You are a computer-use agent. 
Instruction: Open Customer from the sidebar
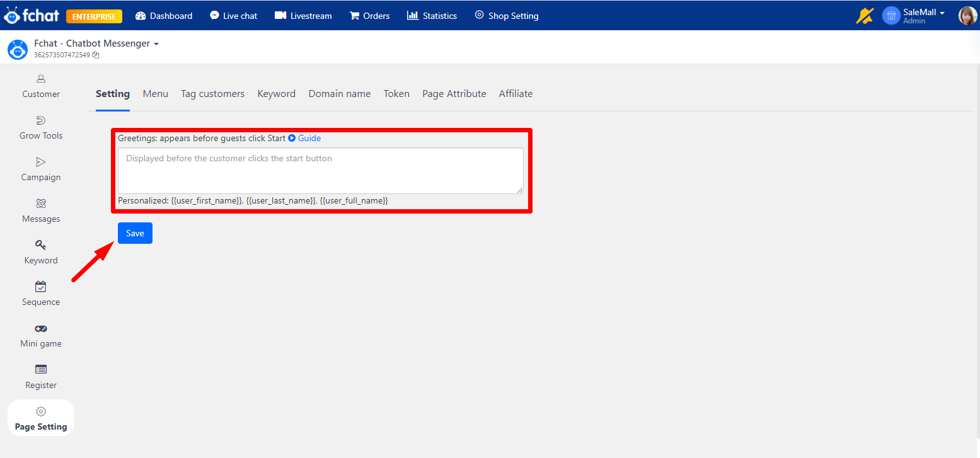(41, 86)
